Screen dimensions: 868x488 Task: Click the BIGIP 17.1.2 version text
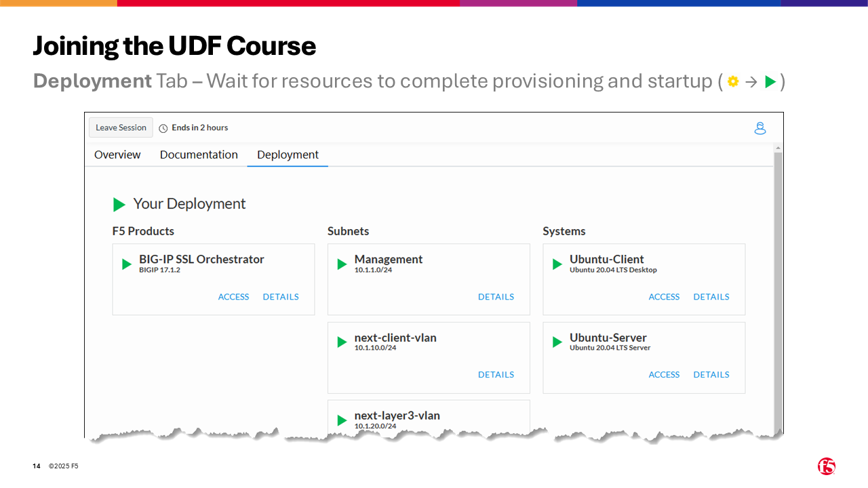coord(159,270)
